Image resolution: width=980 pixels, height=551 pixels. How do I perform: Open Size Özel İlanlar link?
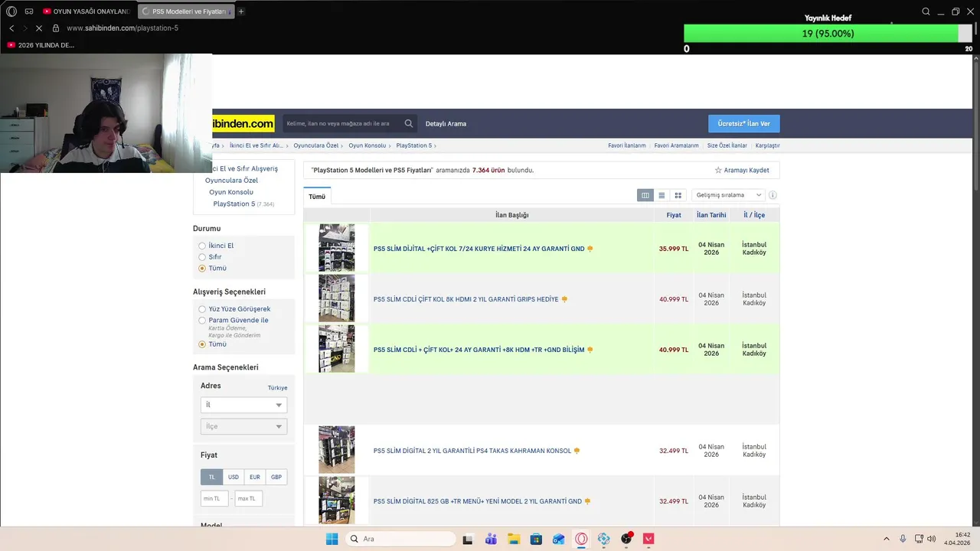coord(727,145)
